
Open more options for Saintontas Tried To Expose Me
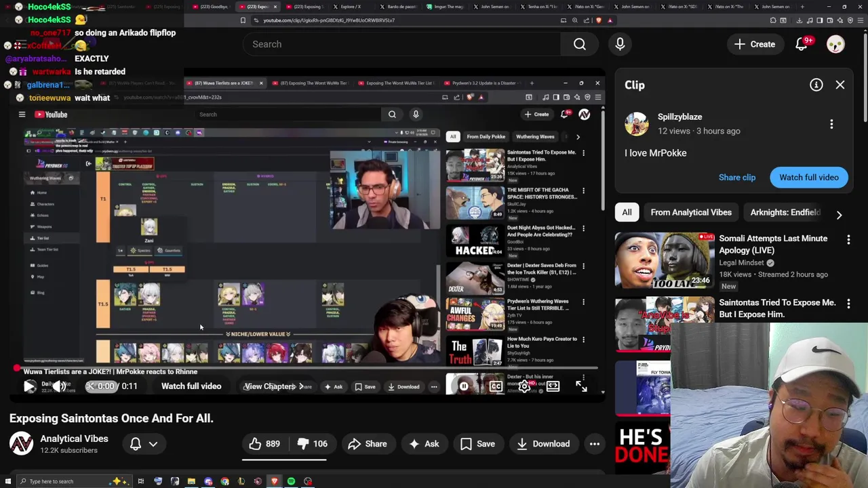848,304
